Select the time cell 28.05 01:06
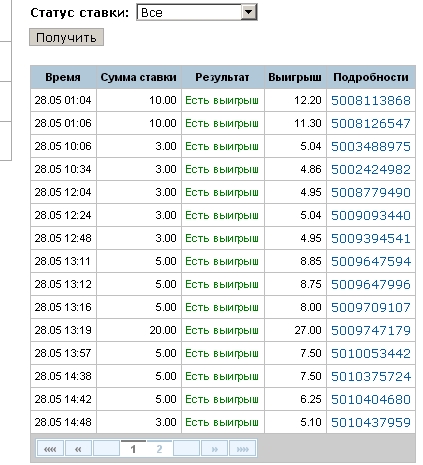The height and width of the screenshot is (465, 423). point(63,123)
